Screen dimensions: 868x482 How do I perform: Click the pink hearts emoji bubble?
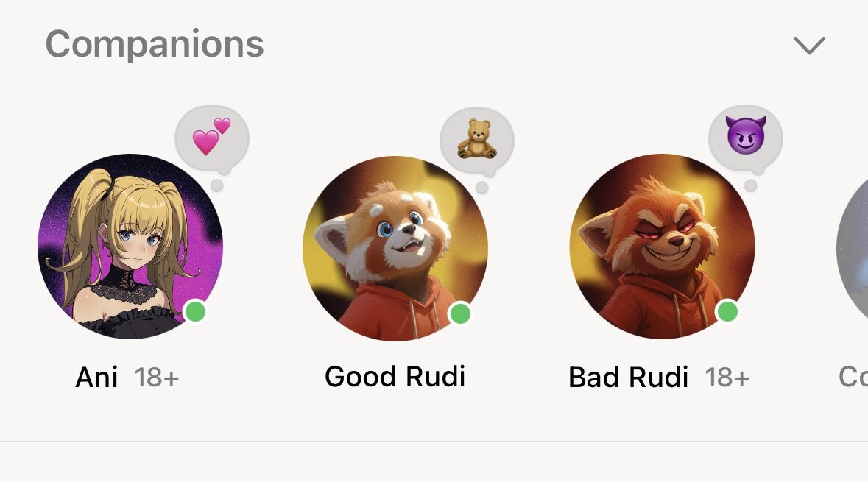tap(212, 138)
